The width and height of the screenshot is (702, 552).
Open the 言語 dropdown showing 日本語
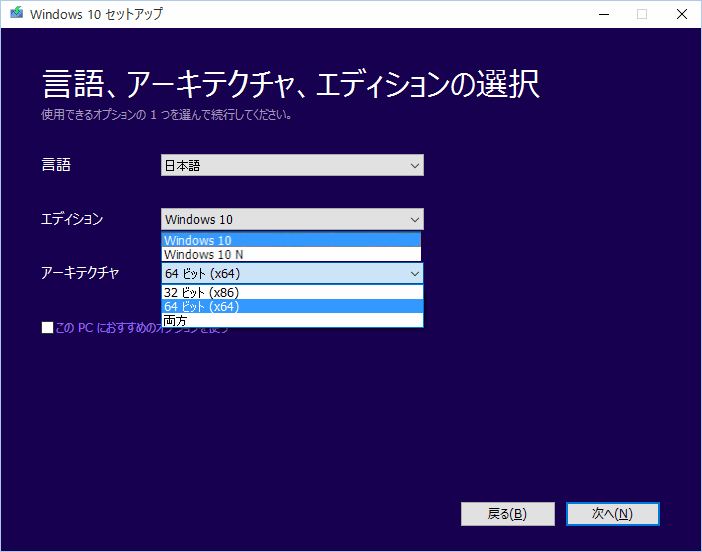click(292, 165)
